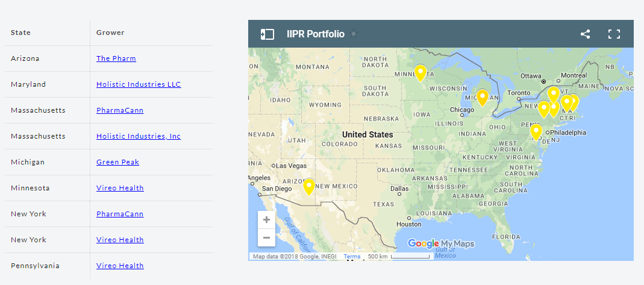Click the Google My Maps logo

click(x=441, y=243)
